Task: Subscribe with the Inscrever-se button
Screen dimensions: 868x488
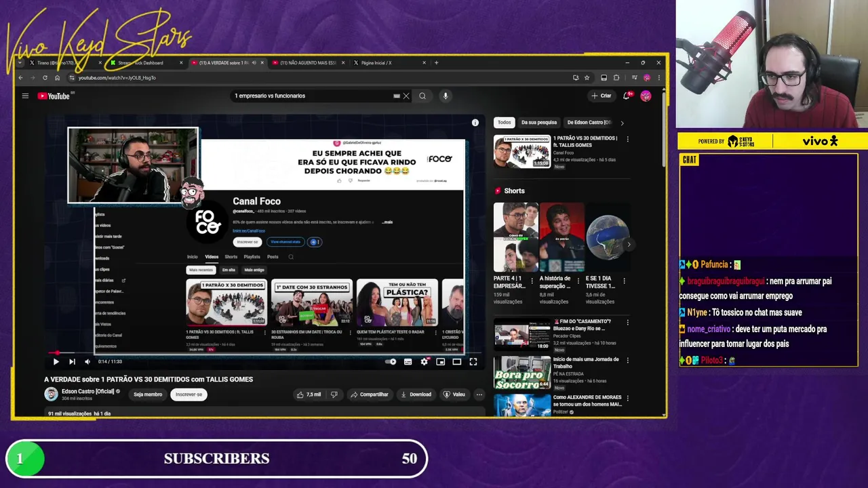Action: point(189,394)
